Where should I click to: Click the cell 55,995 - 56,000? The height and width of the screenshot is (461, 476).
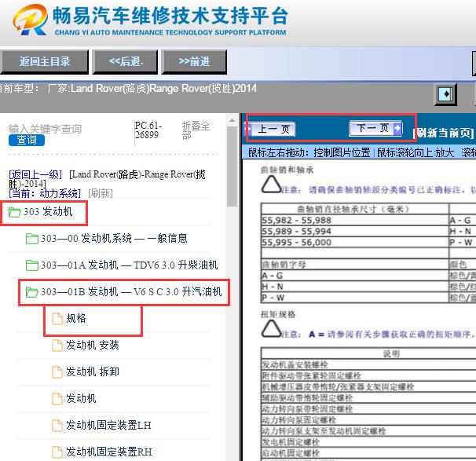(354, 243)
